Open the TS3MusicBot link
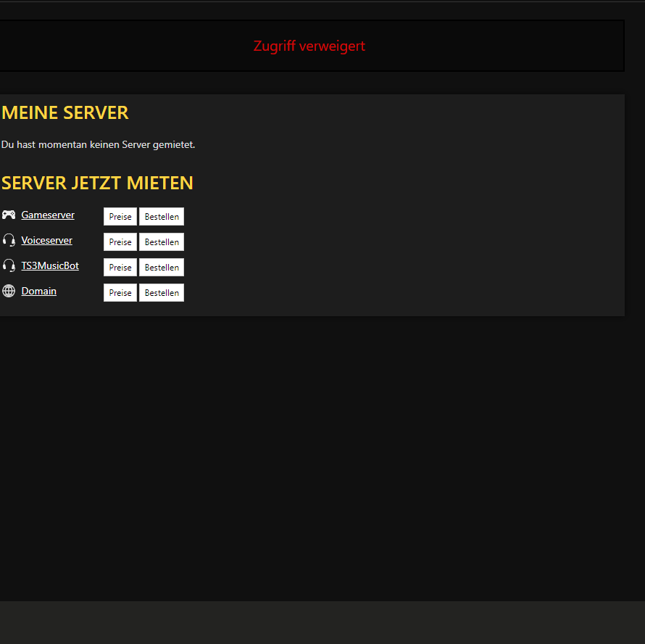Screen dimensions: 645x644 pos(49,265)
